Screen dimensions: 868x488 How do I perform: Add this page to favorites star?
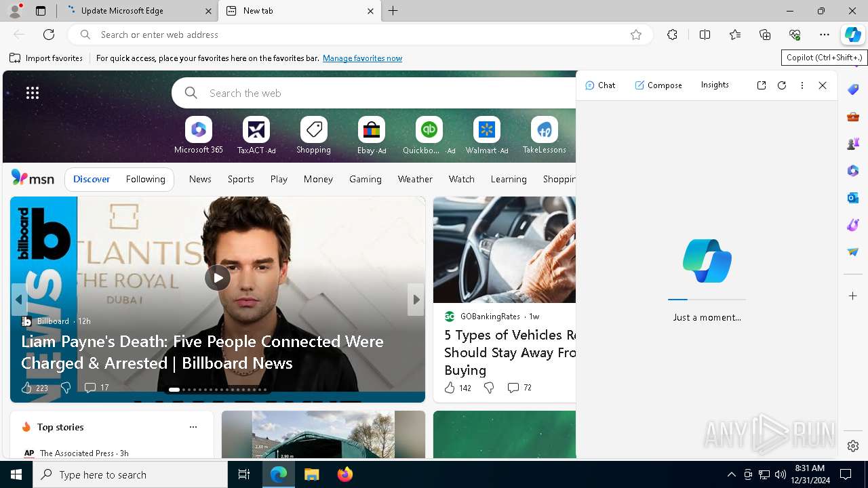point(635,35)
